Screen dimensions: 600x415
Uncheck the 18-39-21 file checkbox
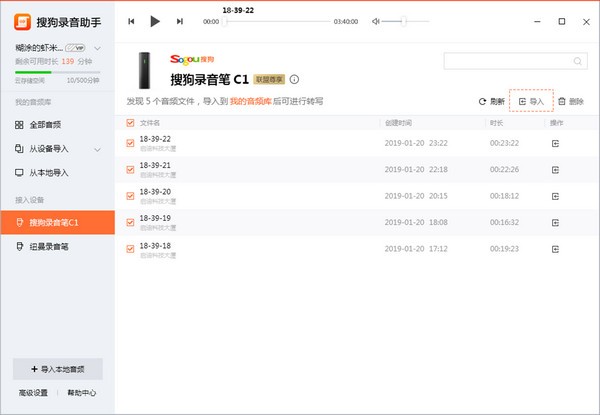(131, 170)
